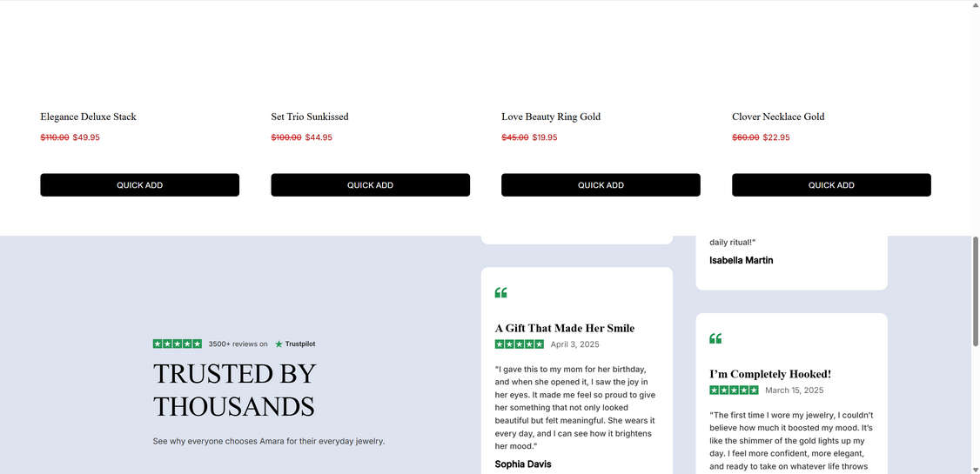Open the Set Trio Sunkissed product link
This screenshot has height=474, width=980.
(x=310, y=117)
